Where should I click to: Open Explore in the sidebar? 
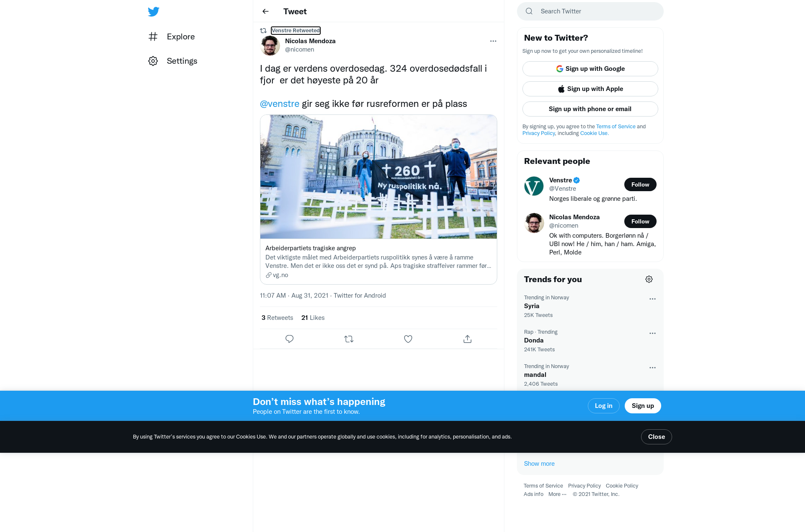click(x=172, y=36)
